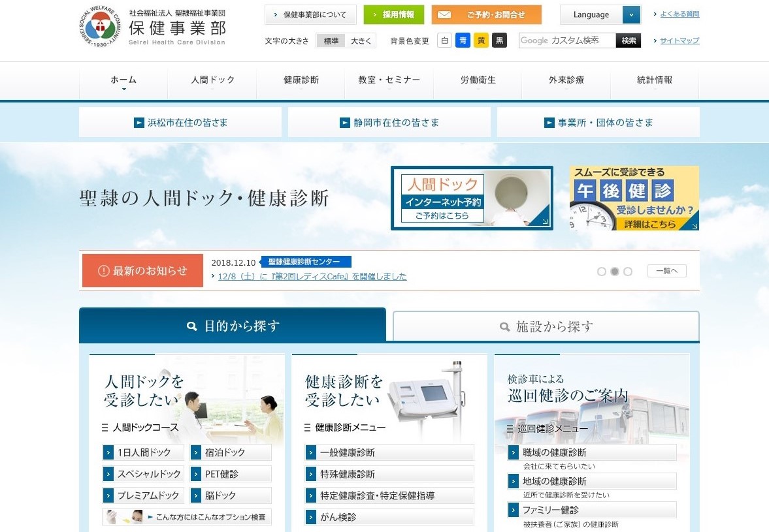Open 宿泊ドック course

pyautogui.click(x=231, y=452)
